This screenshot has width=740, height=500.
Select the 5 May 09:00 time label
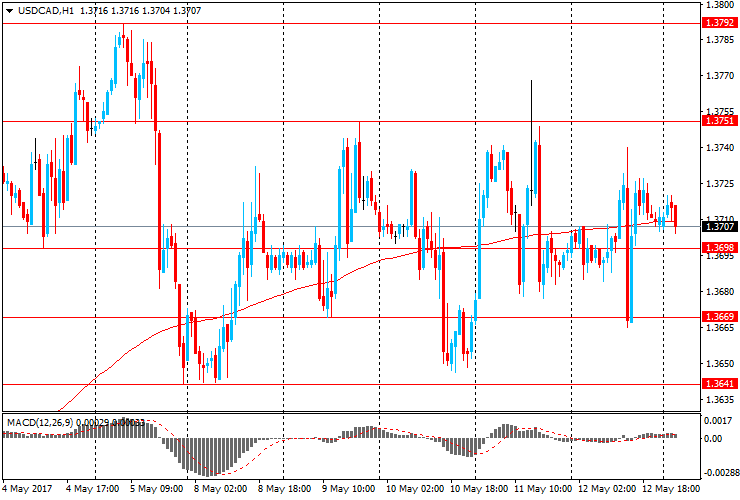(x=157, y=488)
